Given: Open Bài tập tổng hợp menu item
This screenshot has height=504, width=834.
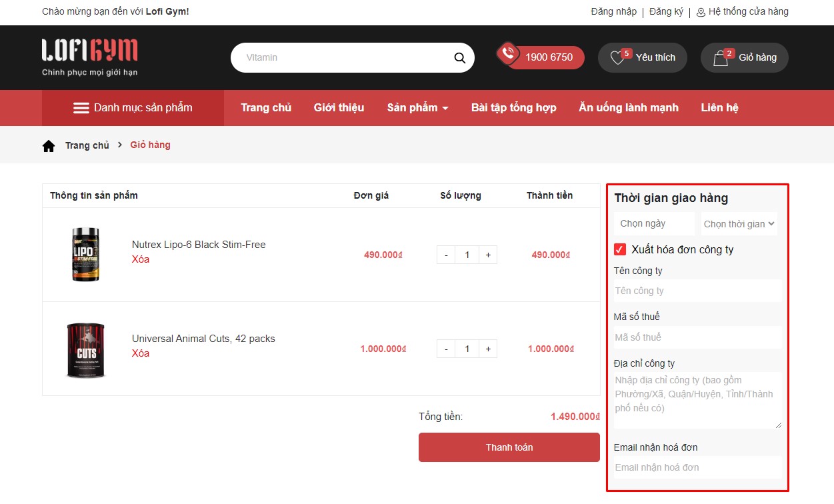Looking at the screenshot, I should point(513,108).
